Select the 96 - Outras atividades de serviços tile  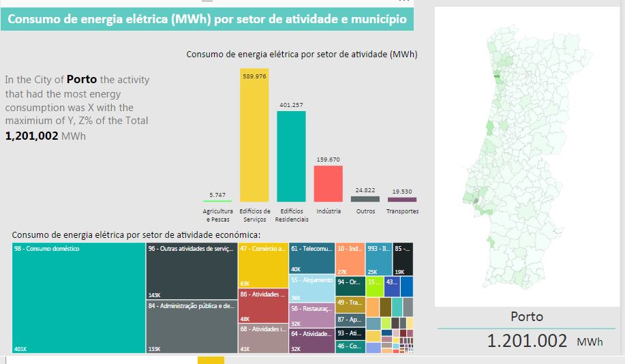tap(192, 271)
